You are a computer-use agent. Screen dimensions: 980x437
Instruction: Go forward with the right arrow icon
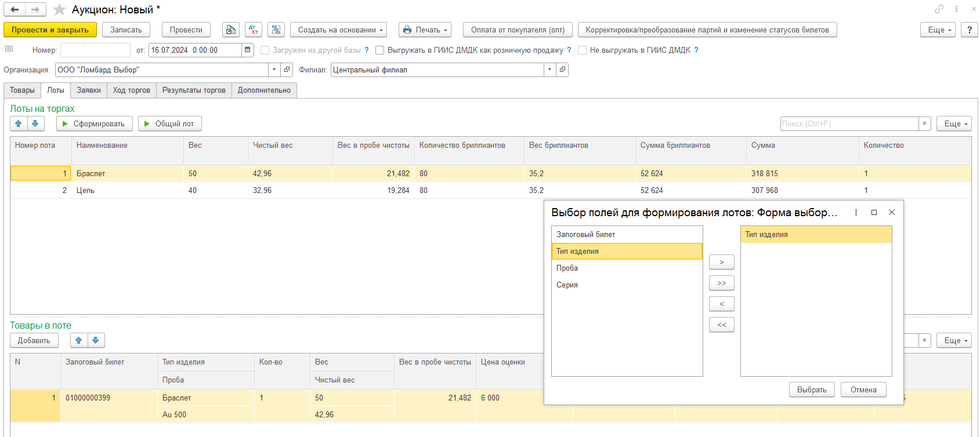tap(35, 9)
